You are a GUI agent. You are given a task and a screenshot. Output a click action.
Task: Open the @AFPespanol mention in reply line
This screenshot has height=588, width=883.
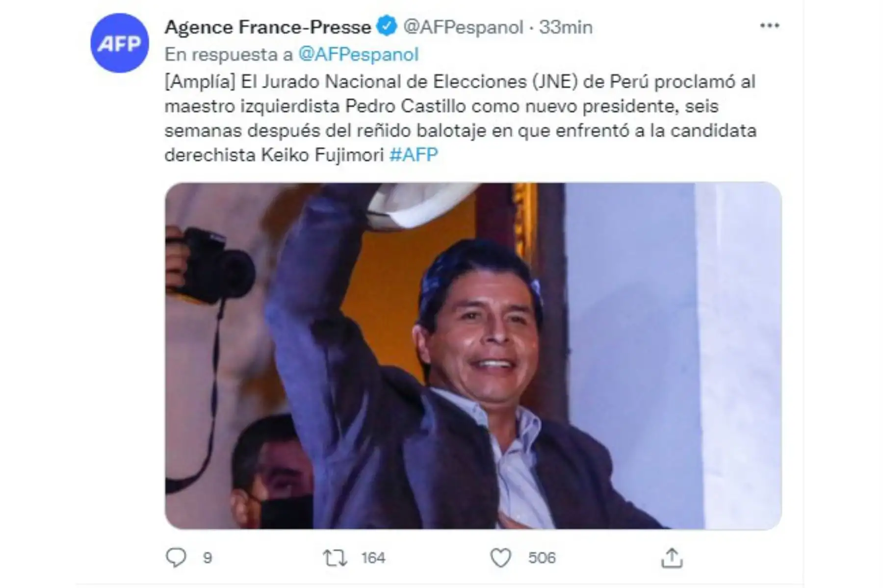point(358,54)
